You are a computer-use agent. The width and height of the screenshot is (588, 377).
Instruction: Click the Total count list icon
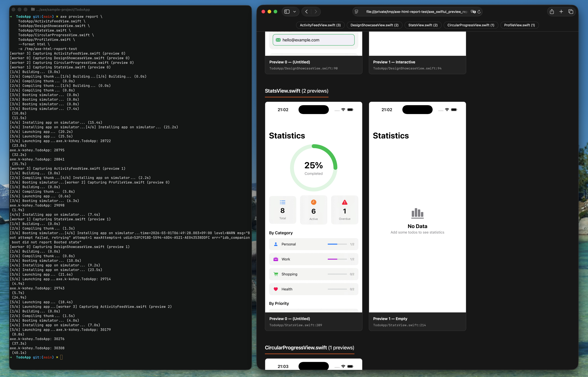point(283,202)
